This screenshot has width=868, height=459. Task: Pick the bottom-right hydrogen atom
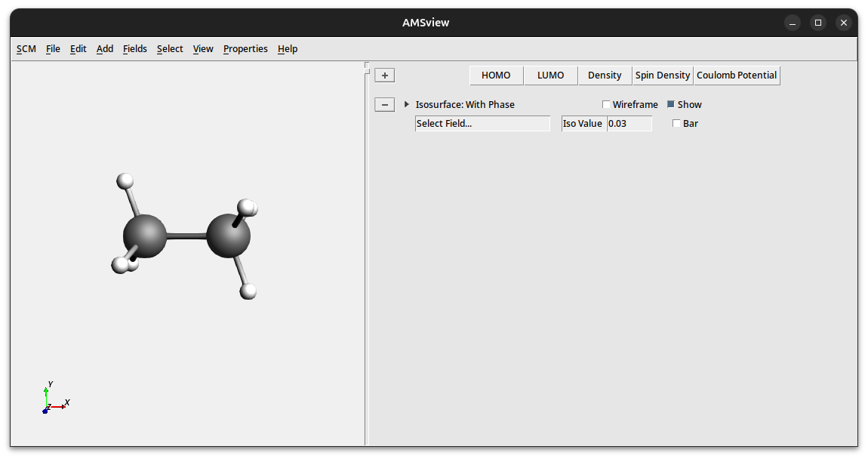248,291
